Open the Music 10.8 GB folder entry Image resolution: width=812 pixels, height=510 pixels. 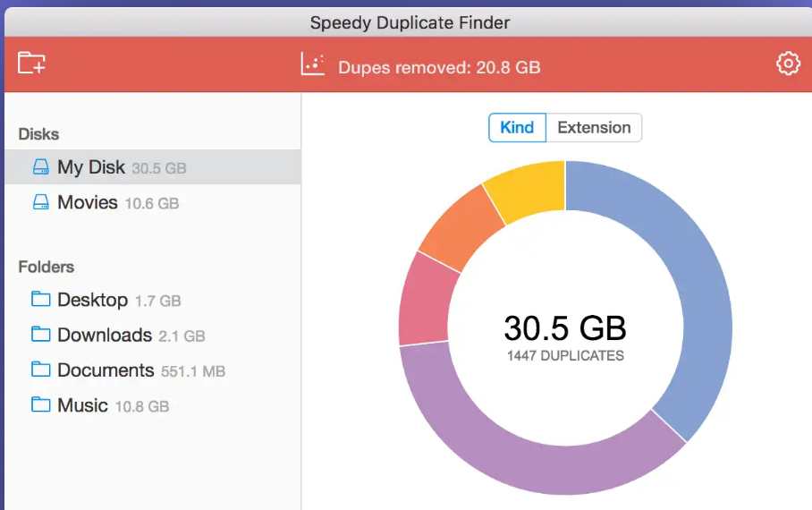coord(113,405)
